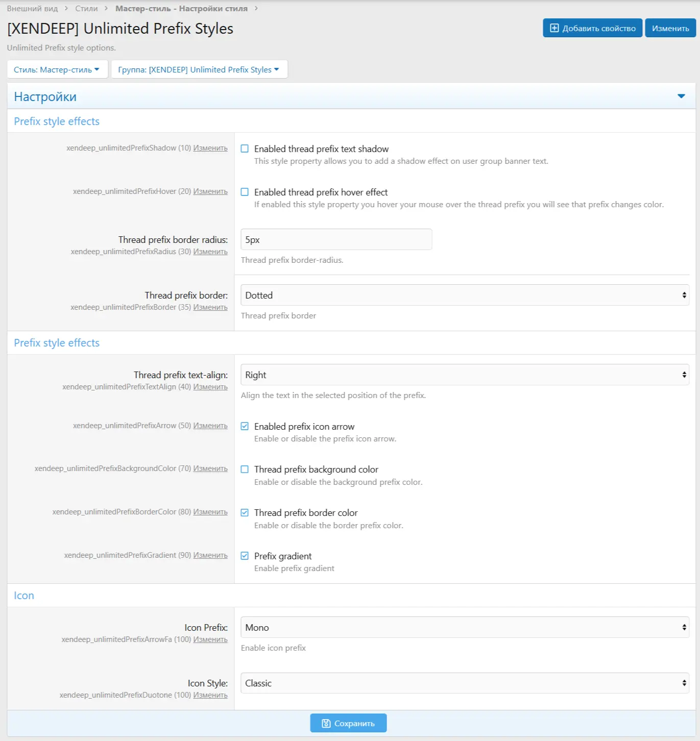Image resolution: width=700 pixels, height=741 pixels.
Task: Click the Изменить button in the header
Action: 670,28
